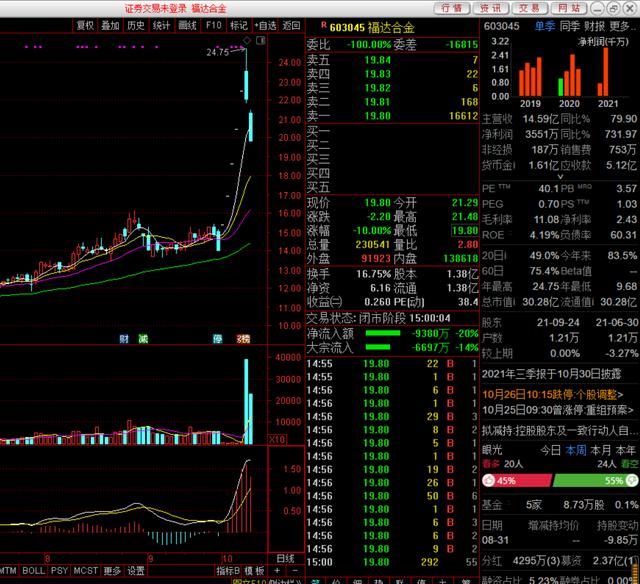Screen dimensions: 640x584
Task: Open the 减 shareholding reduction marker
Action: coord(143,339)
